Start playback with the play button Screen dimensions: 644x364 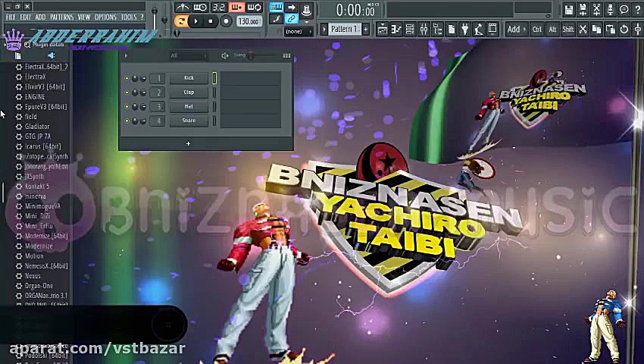(195, 21)
